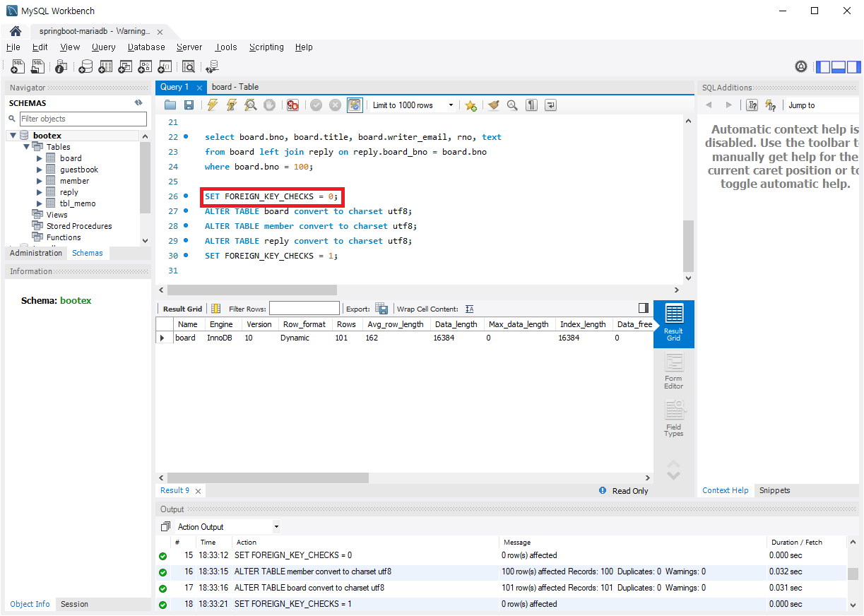Collapse the bootex schema node
Screen dimensions: 864x616
(13, 136)
